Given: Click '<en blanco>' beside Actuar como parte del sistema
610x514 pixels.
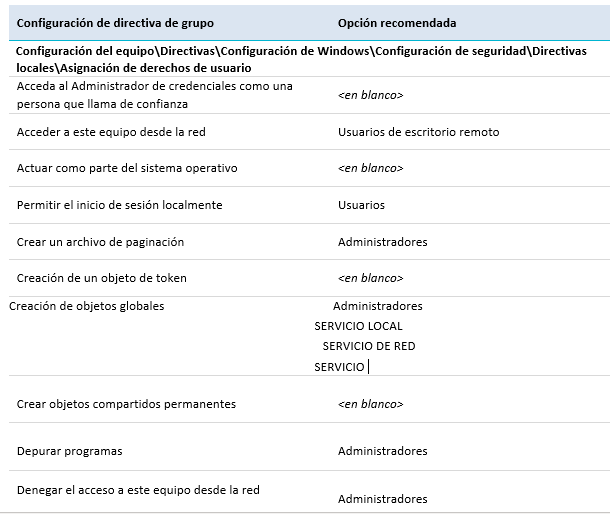Looking at the screenshot, I should (370, 168).
